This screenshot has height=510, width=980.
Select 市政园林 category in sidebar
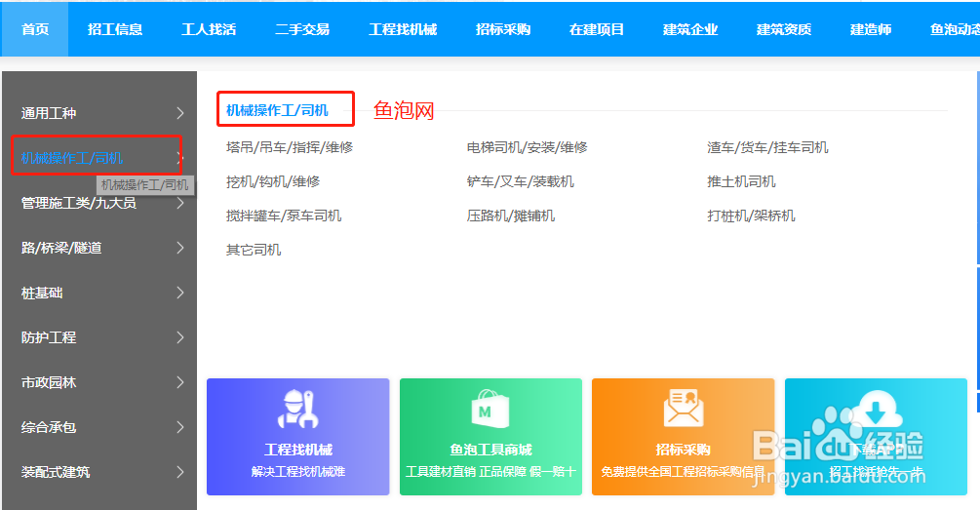(49, 382)
